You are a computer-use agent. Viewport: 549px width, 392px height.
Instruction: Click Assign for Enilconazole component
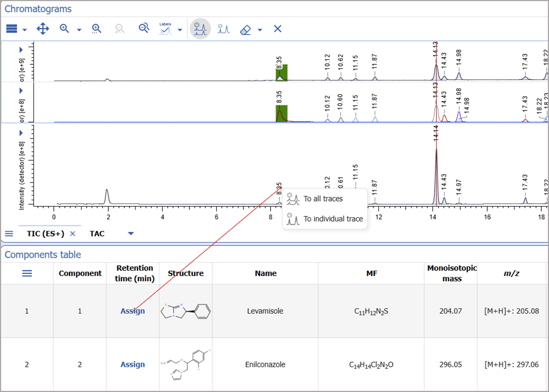click(132, 364)
